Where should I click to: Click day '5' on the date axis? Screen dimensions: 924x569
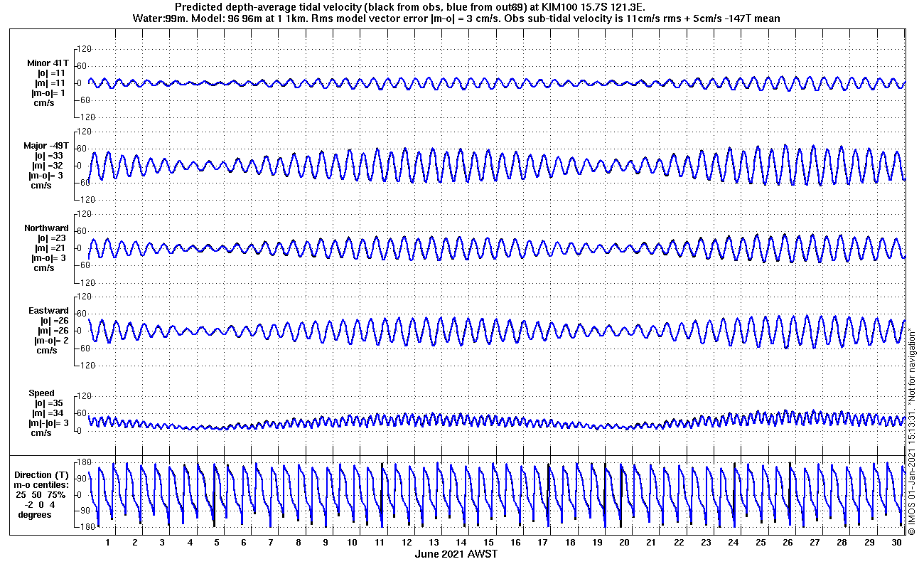[217, 542]
